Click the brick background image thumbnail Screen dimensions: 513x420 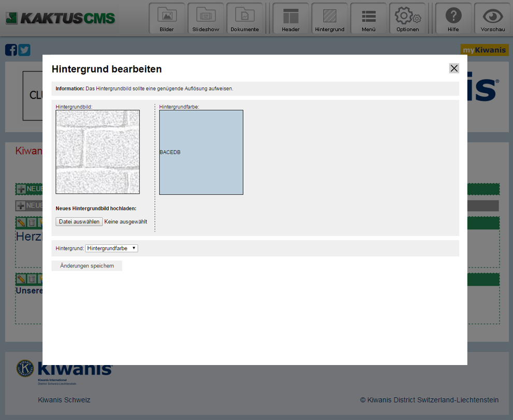click(x=97, y=152)
